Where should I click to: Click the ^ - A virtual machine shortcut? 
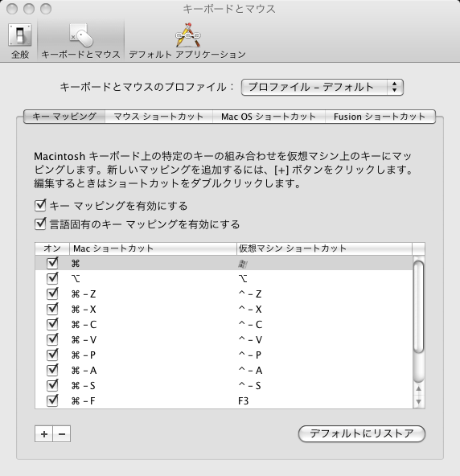pos(250,371)
